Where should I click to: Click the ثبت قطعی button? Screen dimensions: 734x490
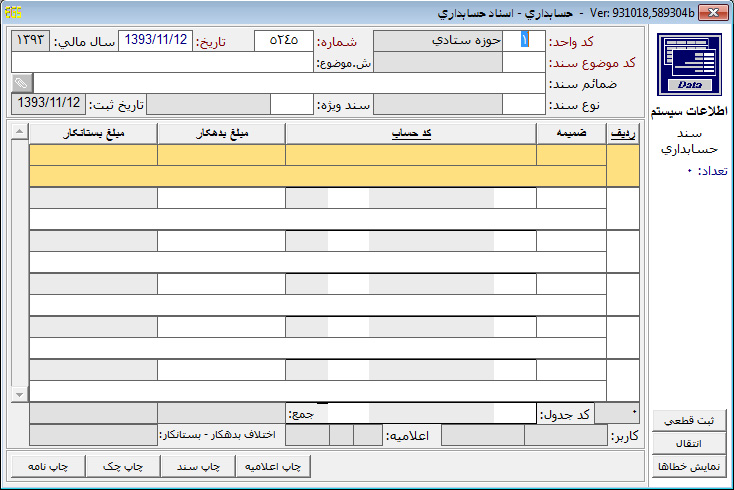[689, 420]
